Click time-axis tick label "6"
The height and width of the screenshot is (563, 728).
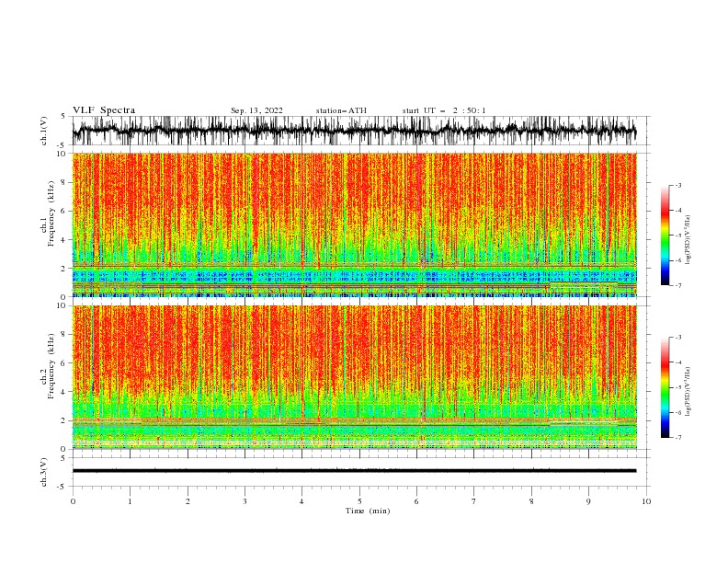tap(416, 501)
